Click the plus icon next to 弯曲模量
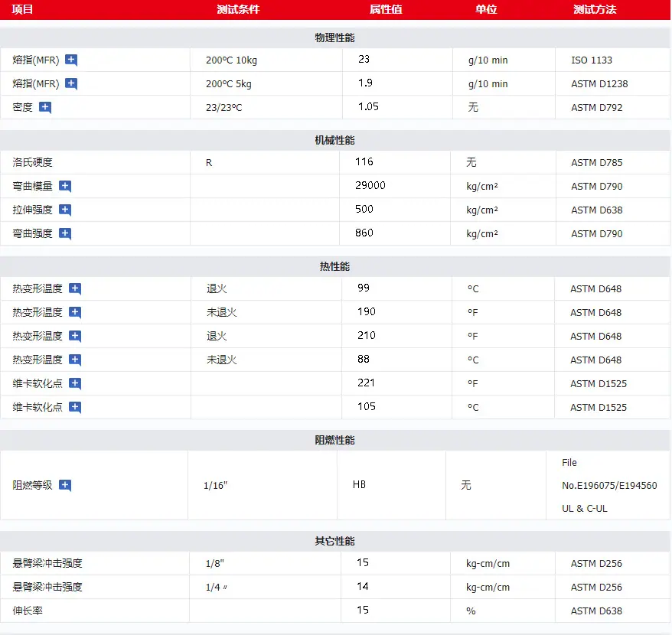 click(65, 186)
